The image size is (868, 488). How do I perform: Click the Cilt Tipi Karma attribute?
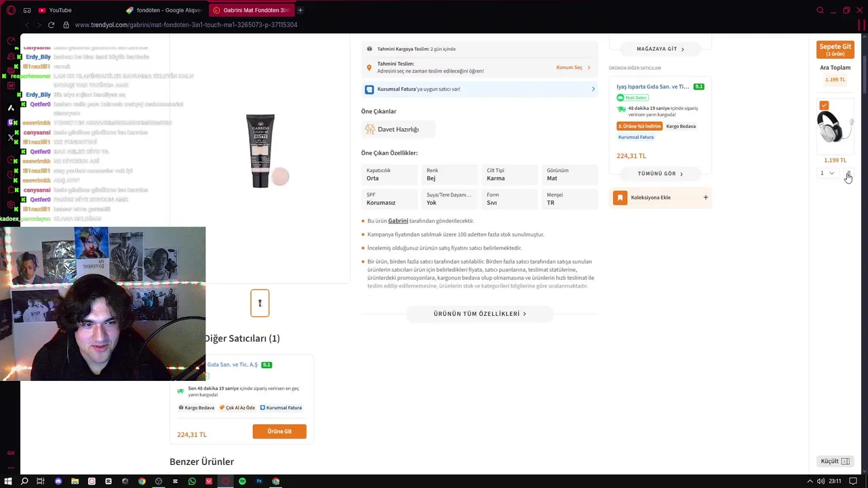(x=509, y=174)
